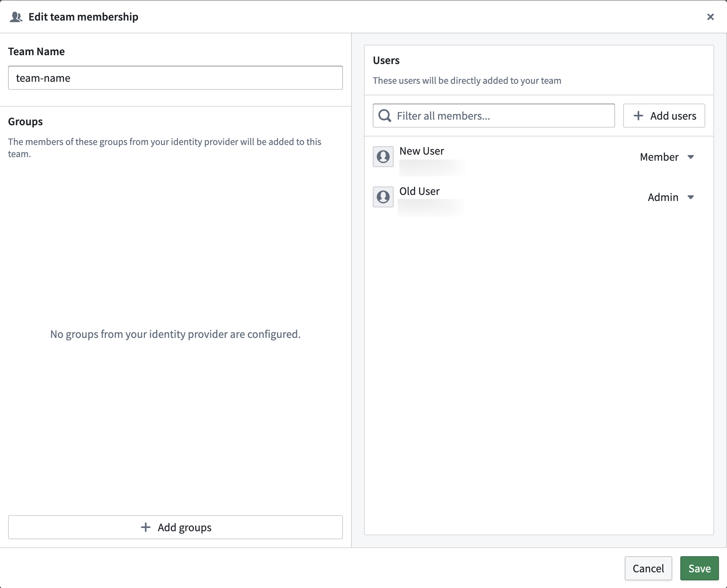The width and height of the screenshot is (727, 588).
Task: Click the search magnifier icon in the filter box
Action: click(x=385, y=116)
